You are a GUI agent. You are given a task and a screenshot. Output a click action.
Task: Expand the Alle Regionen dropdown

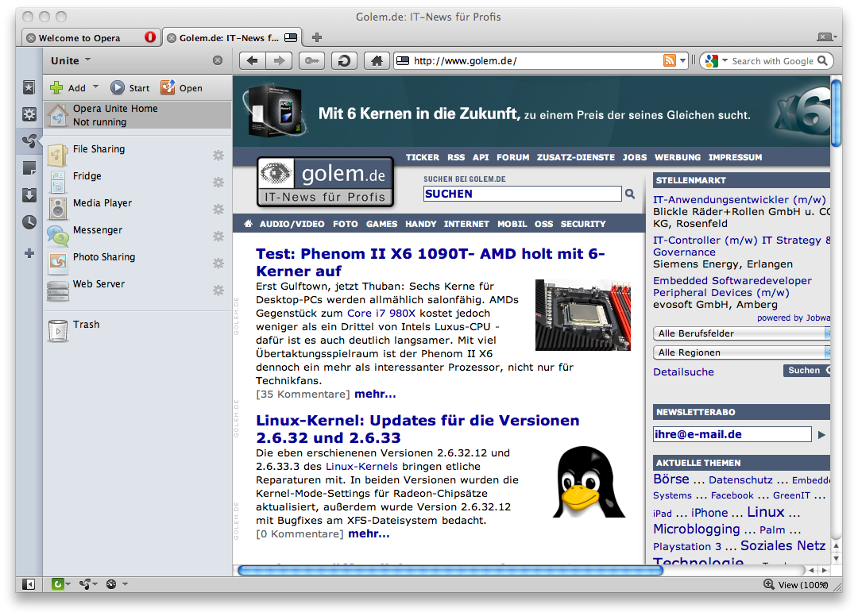(x=740, y=352)
